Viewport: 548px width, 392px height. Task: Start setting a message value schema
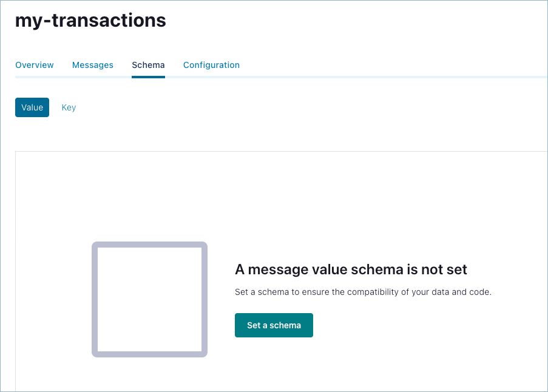pos(274,325)
